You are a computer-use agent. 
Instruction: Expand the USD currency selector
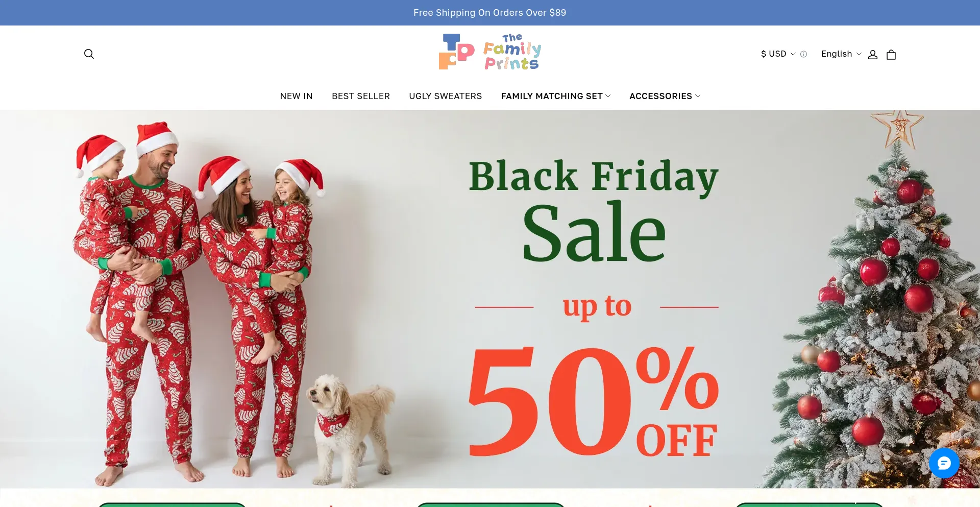click(x=778, y=54)
